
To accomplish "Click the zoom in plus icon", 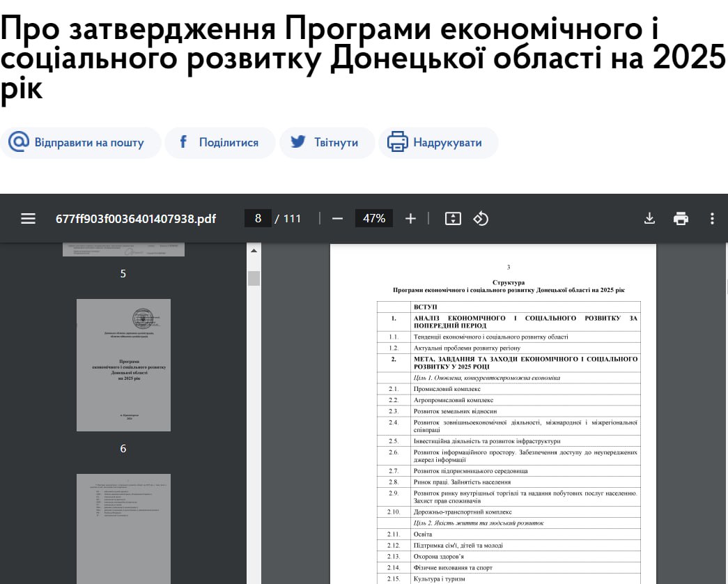I will (x=410, y=219).
